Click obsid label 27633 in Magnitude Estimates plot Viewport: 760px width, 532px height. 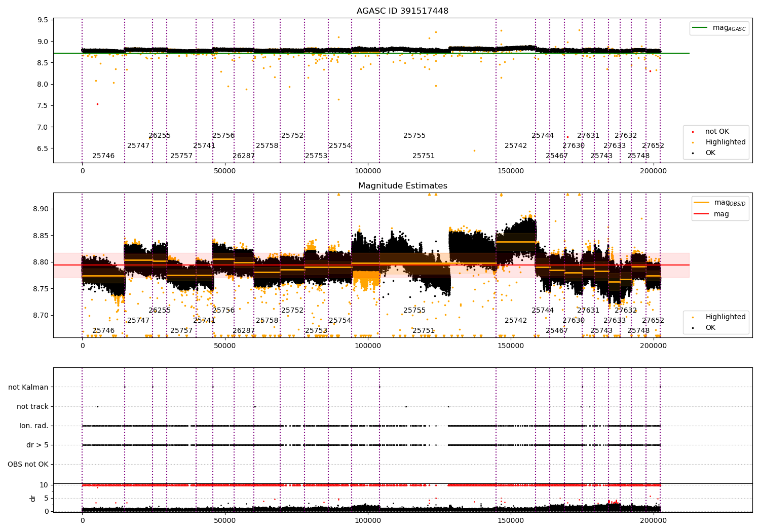[615, 321]
